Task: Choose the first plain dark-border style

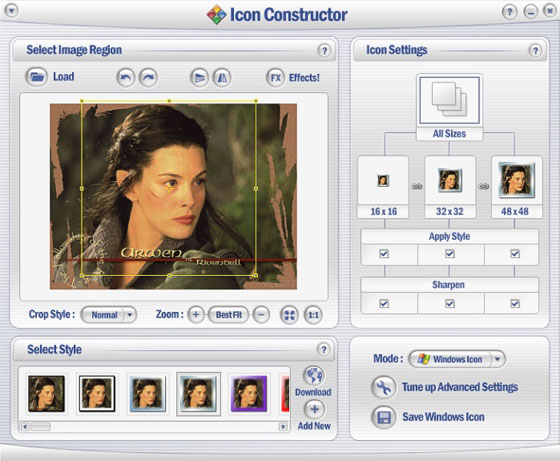Action: (46, 394)
